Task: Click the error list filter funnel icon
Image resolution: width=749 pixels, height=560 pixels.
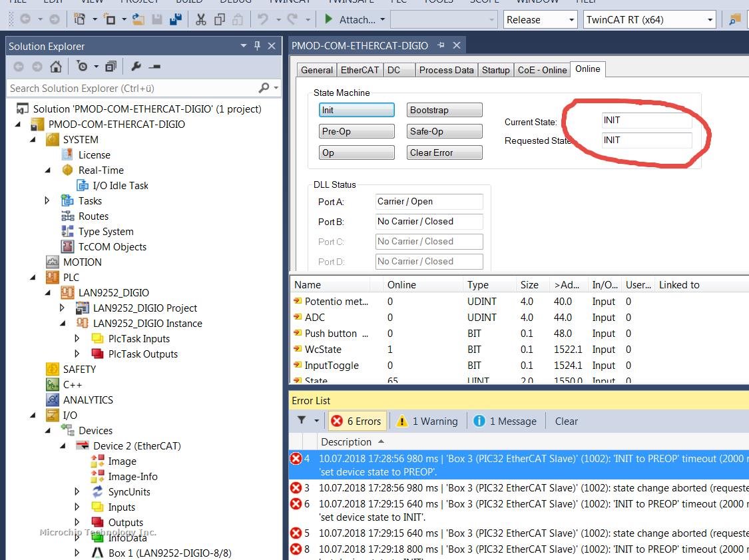Action: click(x=302, y=421)
